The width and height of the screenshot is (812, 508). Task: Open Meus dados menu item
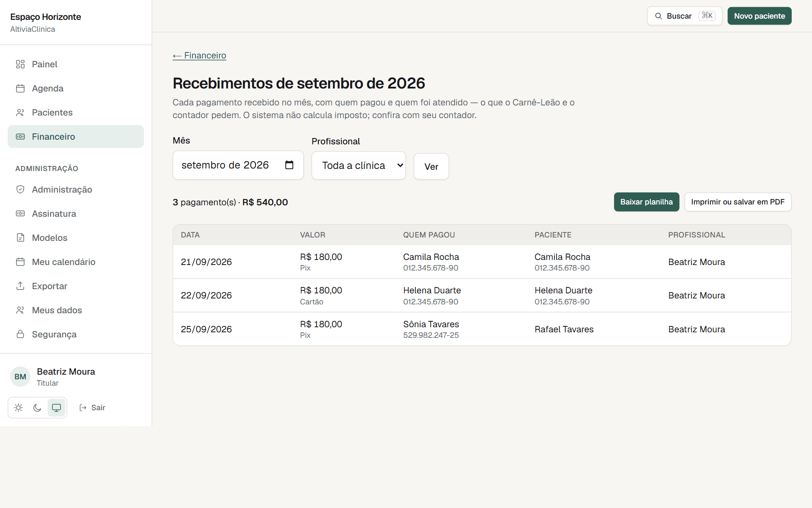[x=76, y=310]
